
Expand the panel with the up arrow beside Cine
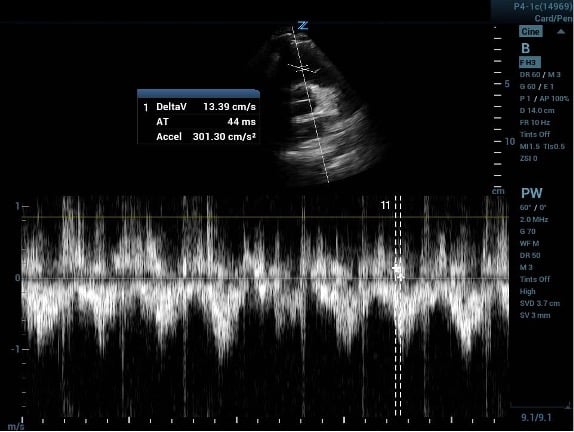tap(560, 31)
